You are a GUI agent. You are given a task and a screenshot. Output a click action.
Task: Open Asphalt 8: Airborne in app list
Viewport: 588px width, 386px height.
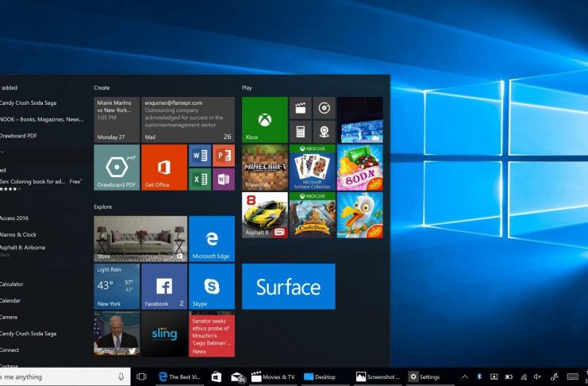tap(22, 248)
